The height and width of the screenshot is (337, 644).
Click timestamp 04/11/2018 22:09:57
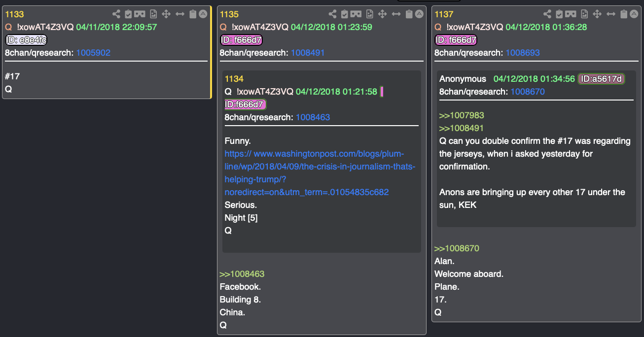tap(116, 27)
